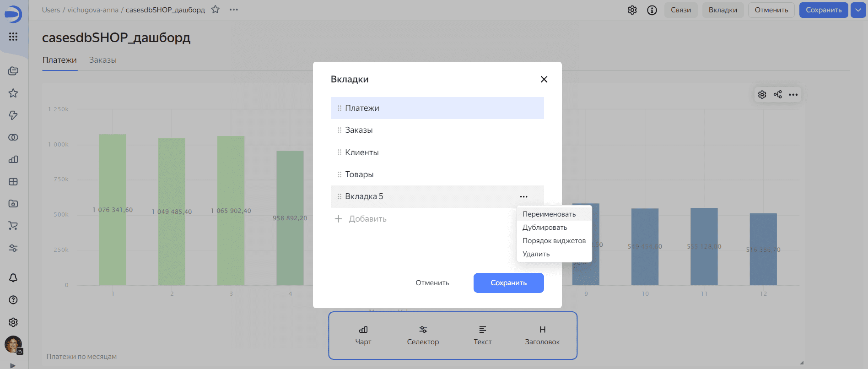This screenshot has width=868, height=369.
Task: Choose Порядок виджетов from context menu
Action: point(554,241)
